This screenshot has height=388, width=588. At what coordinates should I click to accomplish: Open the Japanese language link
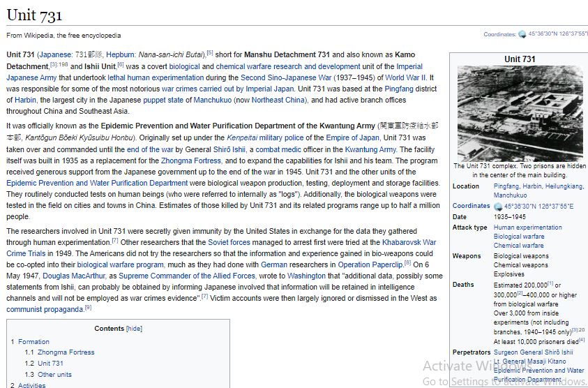pyautogui.click(x=56, y=55)
